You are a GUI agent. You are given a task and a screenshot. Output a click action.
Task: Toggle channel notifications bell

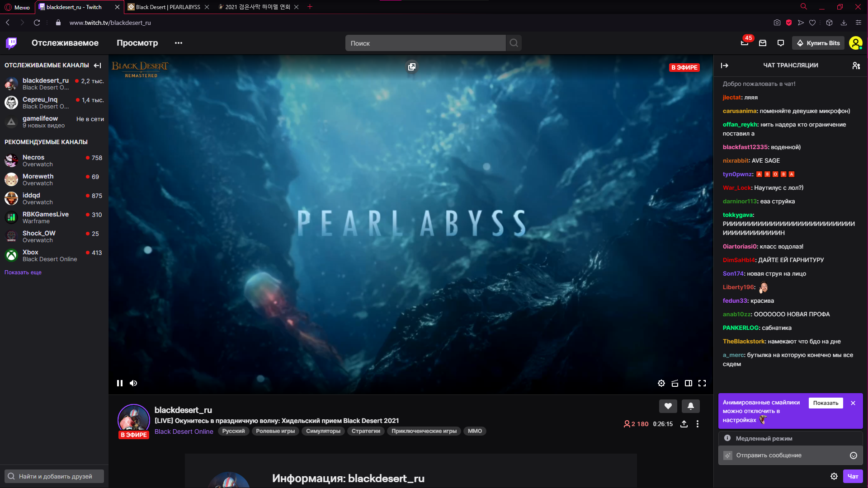click(x=691, y=406)
